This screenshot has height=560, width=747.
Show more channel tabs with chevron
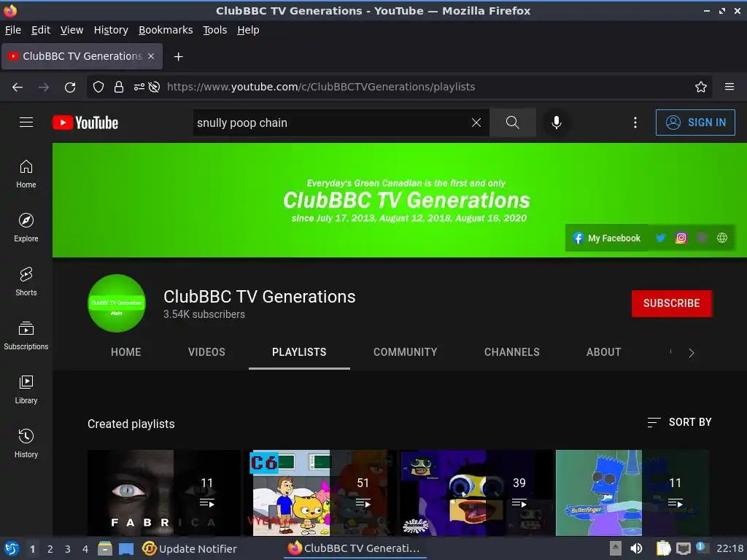click(692, 353)
